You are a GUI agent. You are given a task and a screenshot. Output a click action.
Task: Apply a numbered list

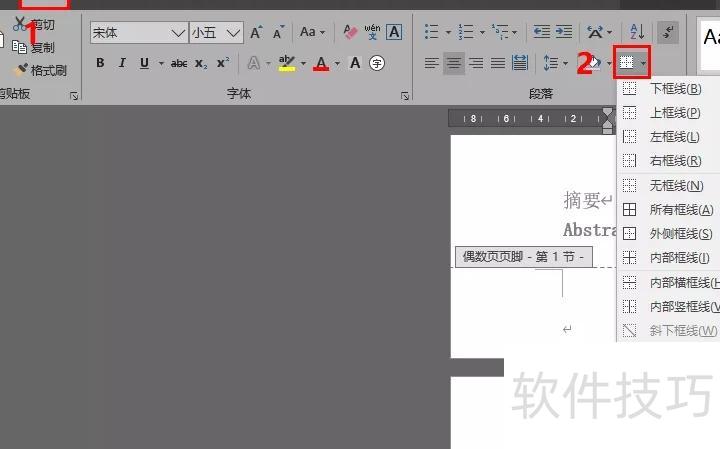point(466,32)
